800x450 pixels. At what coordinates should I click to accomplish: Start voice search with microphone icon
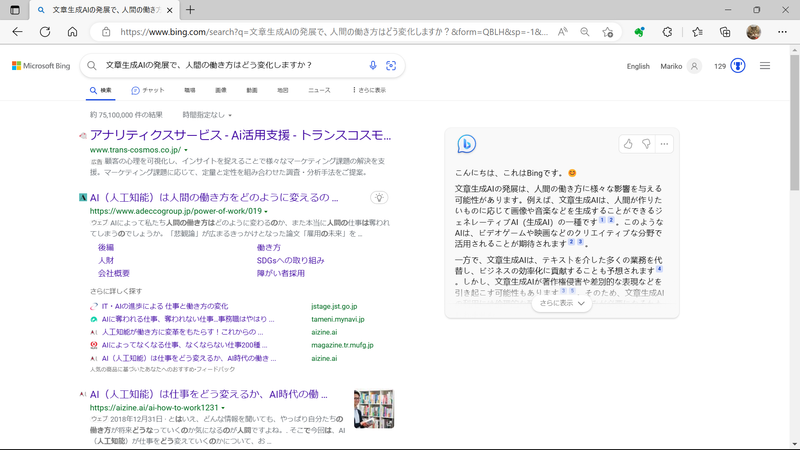[373, 65]
